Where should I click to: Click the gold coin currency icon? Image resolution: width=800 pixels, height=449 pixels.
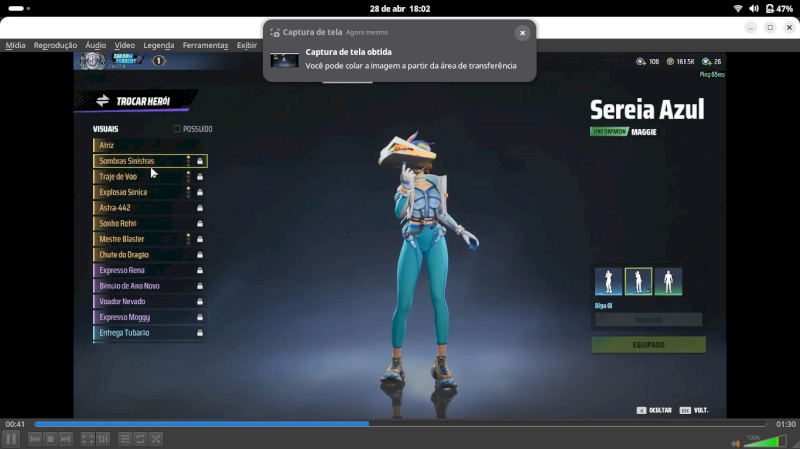pos(670,62)
